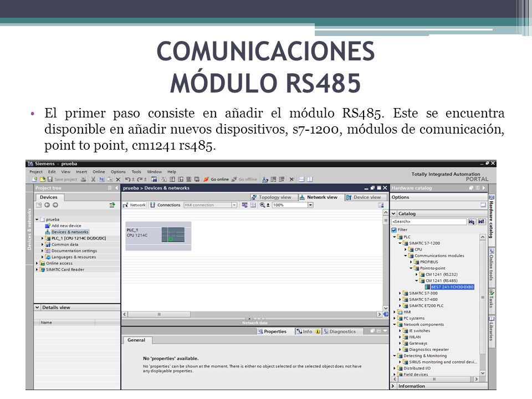Image resolution: width=532 pixels, height=399 pixels.
Task: Select the PLC_1 device in network view
Action: pos(158,236)
